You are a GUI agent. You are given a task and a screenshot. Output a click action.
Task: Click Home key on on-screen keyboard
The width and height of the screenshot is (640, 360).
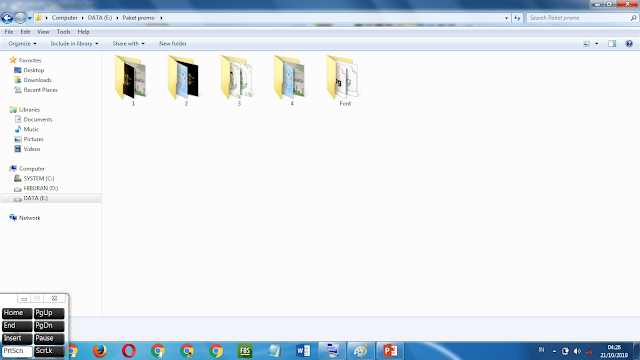point(17,313)
